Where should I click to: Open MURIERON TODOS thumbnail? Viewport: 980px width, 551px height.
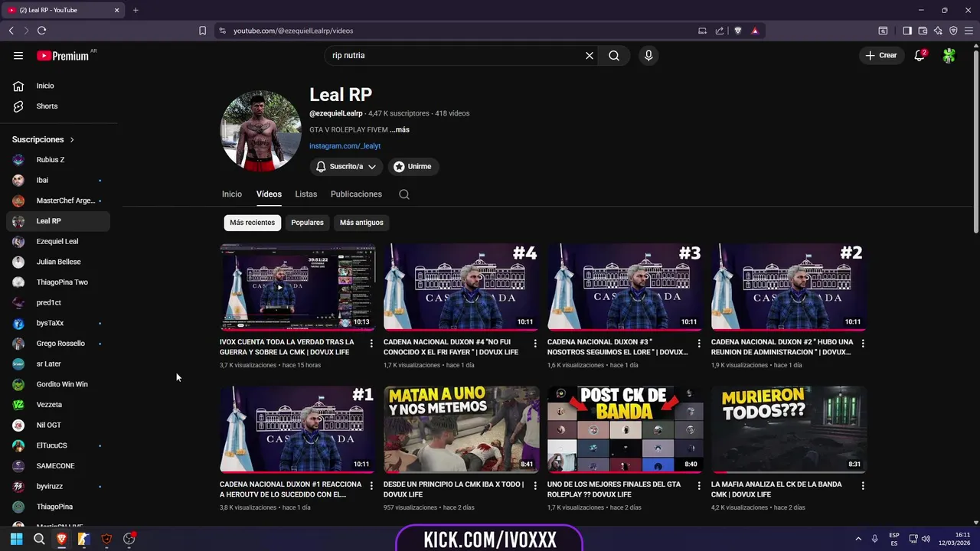(x=789, y=429)
